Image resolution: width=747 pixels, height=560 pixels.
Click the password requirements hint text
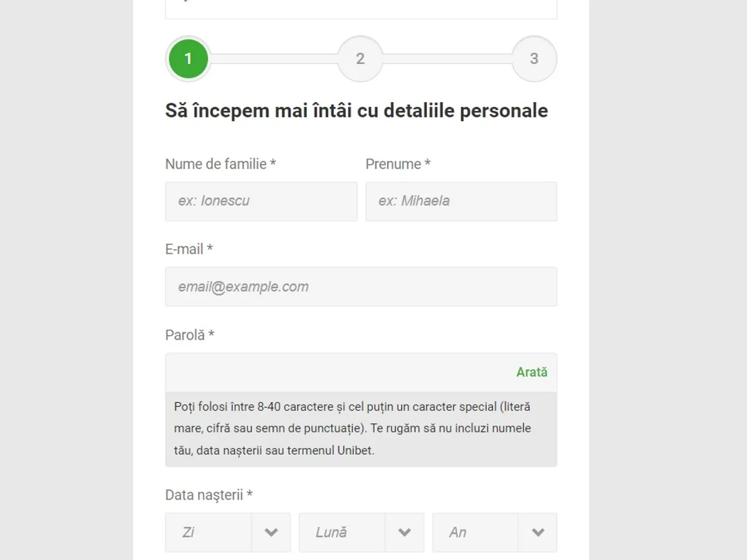352,429
